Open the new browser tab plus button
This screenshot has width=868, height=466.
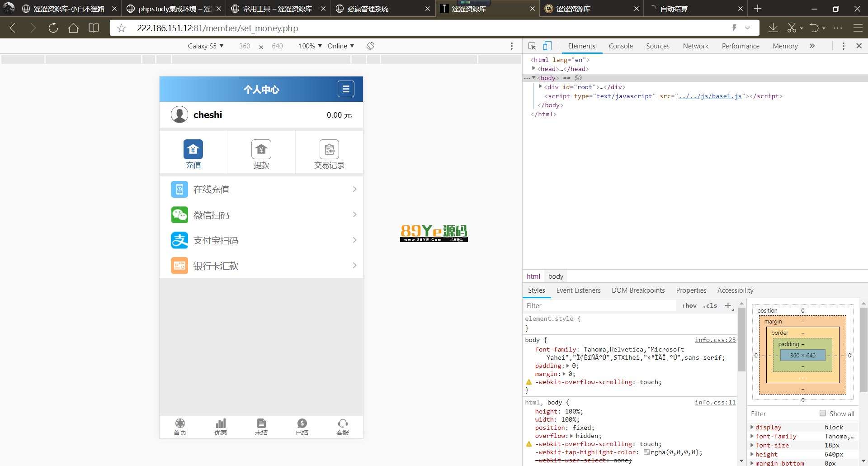(x=758, y=9)
